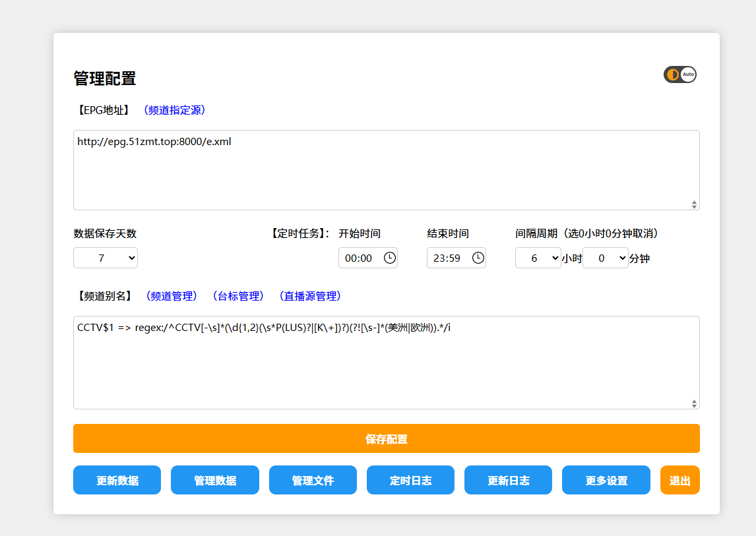Screen dimensions: 756x536
Task: Open 更多设置 settings
Action: point(606,480)
